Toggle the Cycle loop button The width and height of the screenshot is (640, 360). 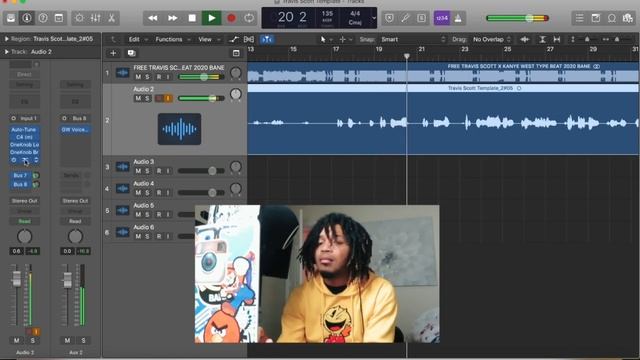click(x=249, y=18)
